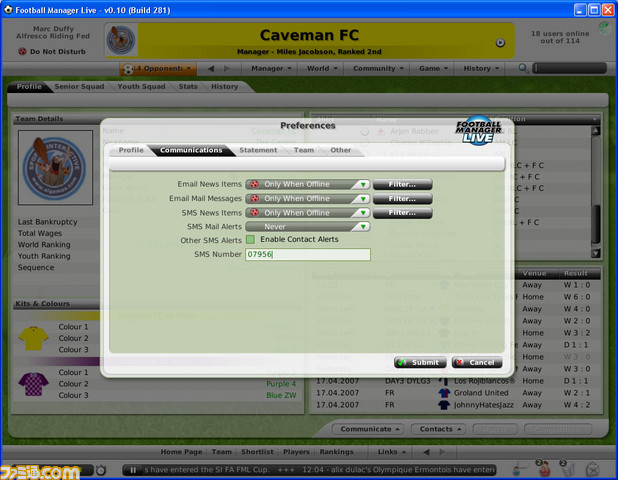618x480 pixels.
Task: Submit the preferences
Action: (420, 362)
